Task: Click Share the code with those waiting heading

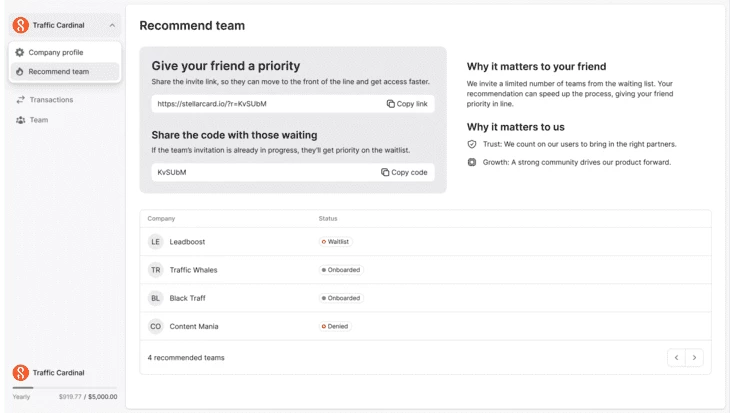Action: click(234, 135)
